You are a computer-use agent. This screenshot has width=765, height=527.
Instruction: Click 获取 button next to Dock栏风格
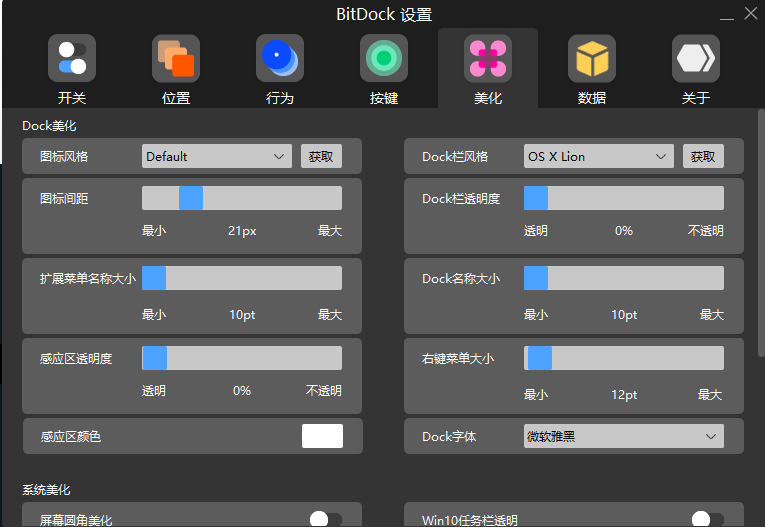pyautogui.click(x=703, y=156)
